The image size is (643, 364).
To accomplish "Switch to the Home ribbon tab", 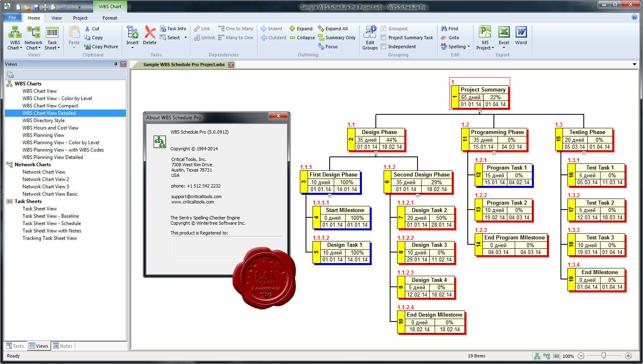I will (x=34, y=18).
